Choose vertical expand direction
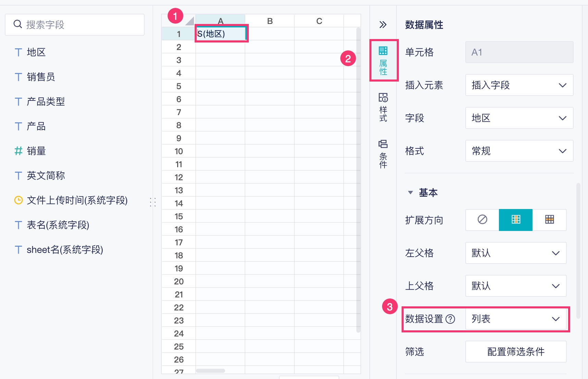Screen dimensions: 588x379 click(x=516, y=220)
